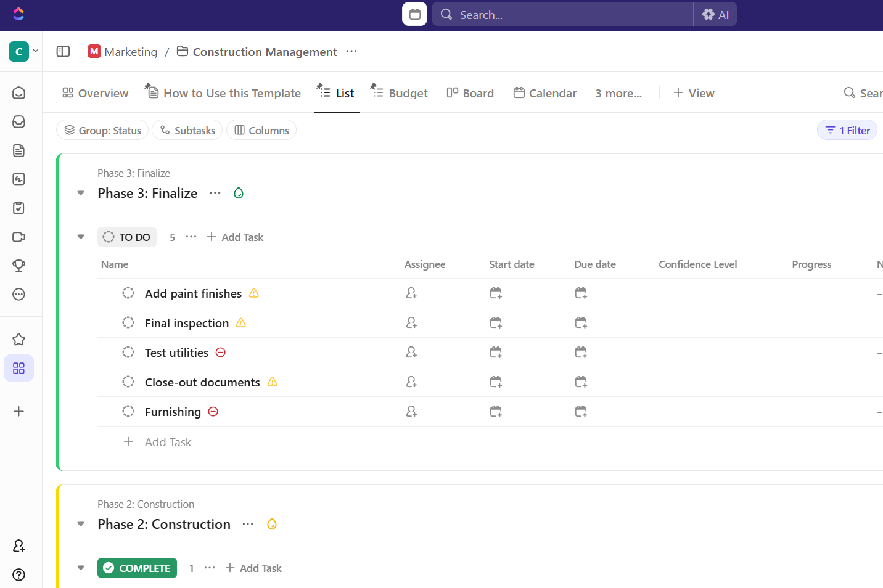Open the calendar icon beside search bar
Screen dimensions: 883x588
point(415,14)
